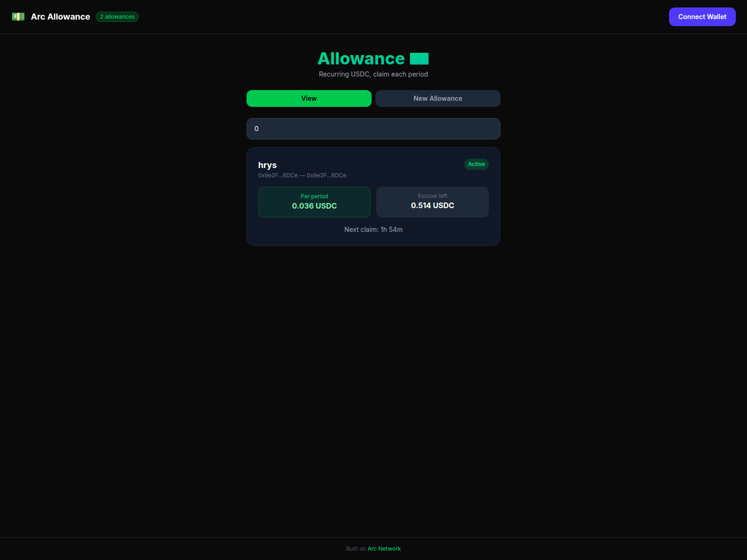Open the New Allowance tab

438,98
